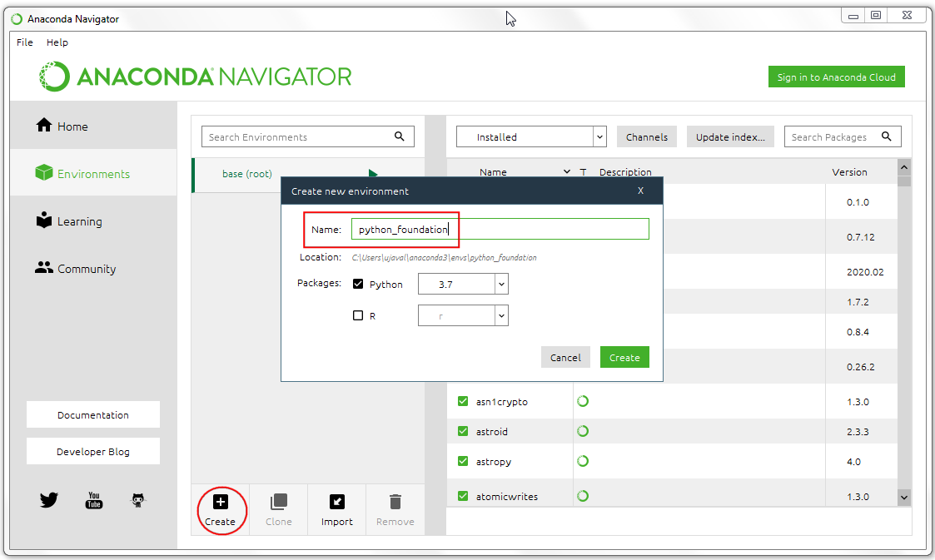This screenshot has height=560, width=935.
Task: Click the atomicwrites package name
Action: (x=507, y=496)
